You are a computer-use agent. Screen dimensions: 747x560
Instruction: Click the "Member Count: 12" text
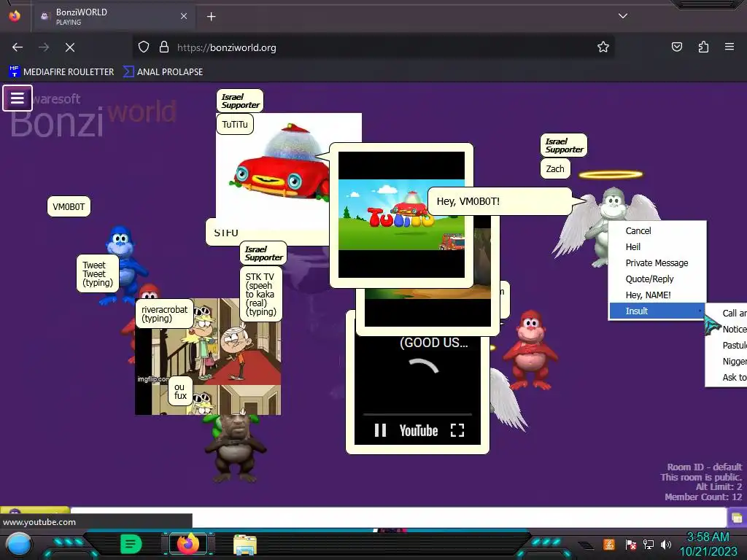(703, 497)
